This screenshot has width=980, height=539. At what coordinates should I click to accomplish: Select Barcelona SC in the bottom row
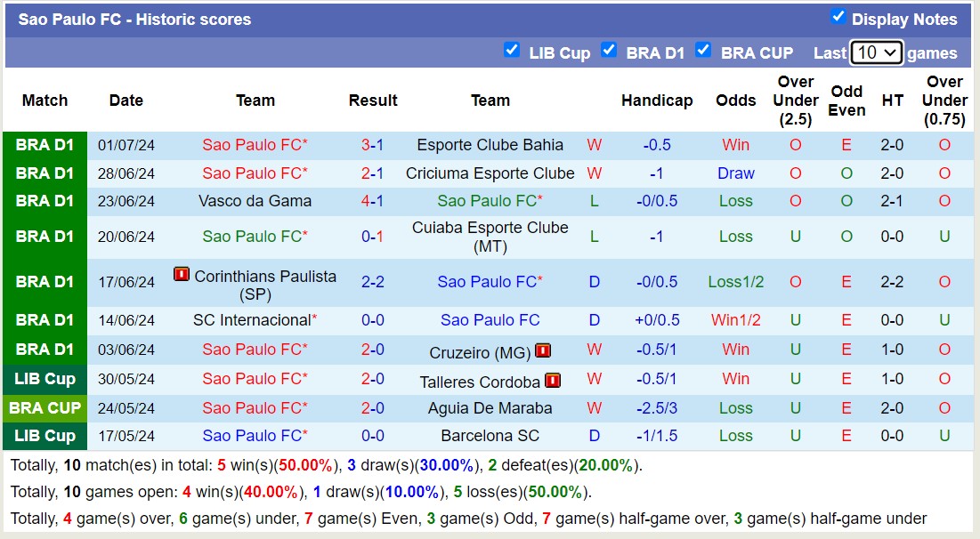(490, 436)
